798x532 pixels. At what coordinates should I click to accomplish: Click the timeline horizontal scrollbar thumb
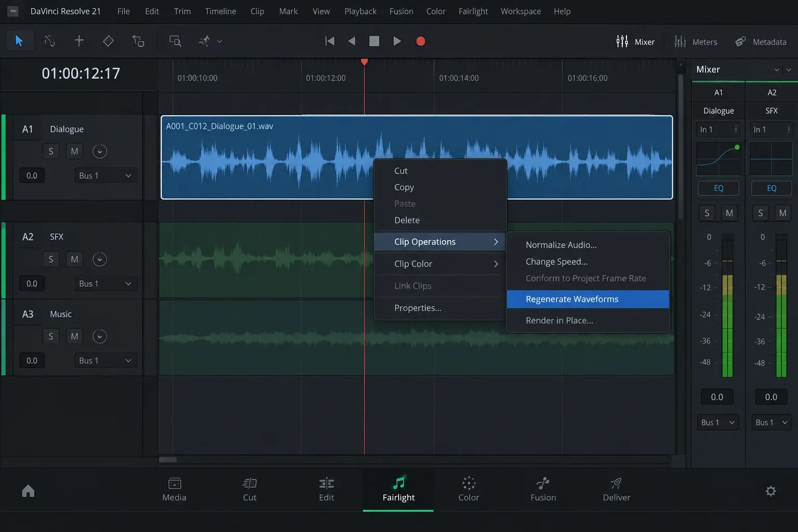pos(168,460)
